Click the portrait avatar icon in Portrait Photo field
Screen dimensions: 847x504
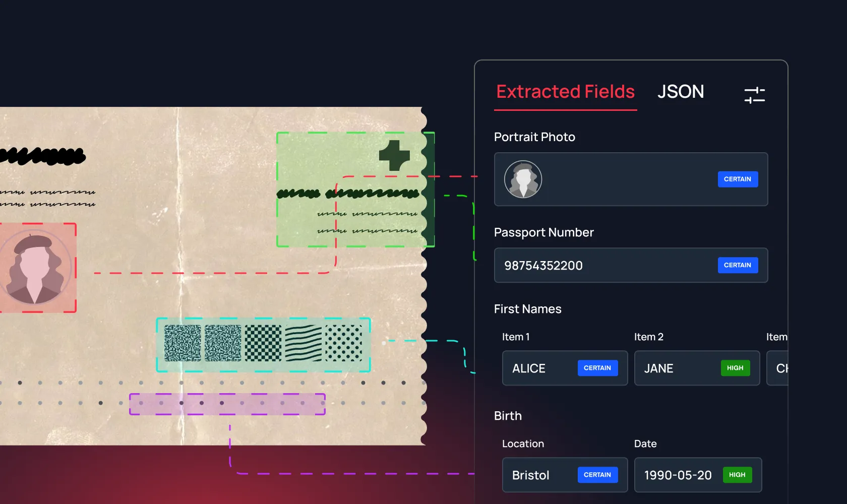point(523,179)
